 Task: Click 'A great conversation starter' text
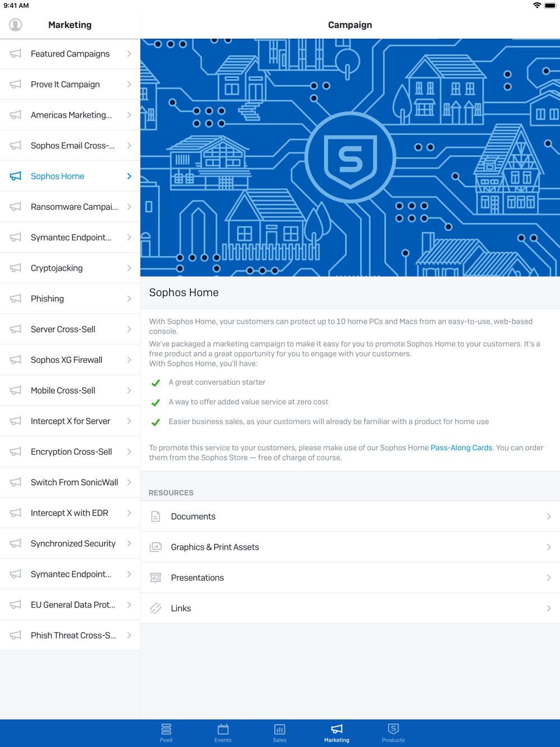[x=217, y=382]
